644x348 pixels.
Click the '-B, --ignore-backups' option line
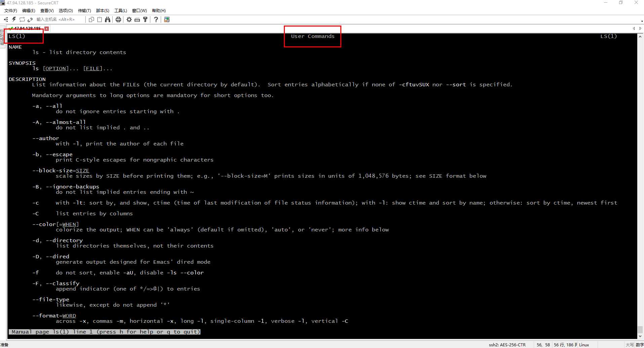click(66, 187)
